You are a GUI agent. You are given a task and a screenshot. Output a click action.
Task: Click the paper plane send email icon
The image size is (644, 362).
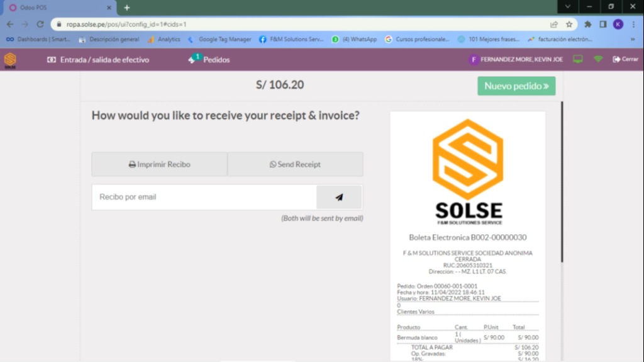tap(339, 197)
